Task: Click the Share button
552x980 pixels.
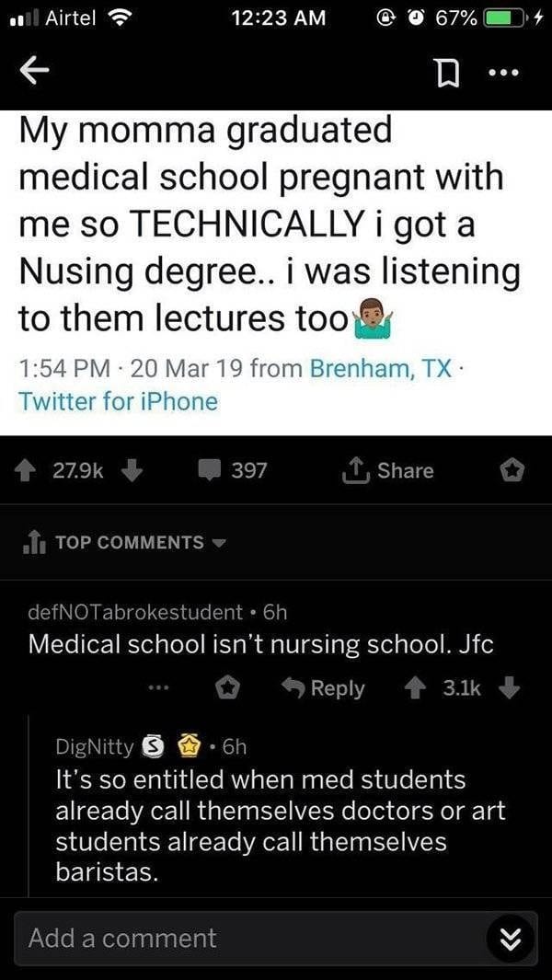Action: coord(391,470)
